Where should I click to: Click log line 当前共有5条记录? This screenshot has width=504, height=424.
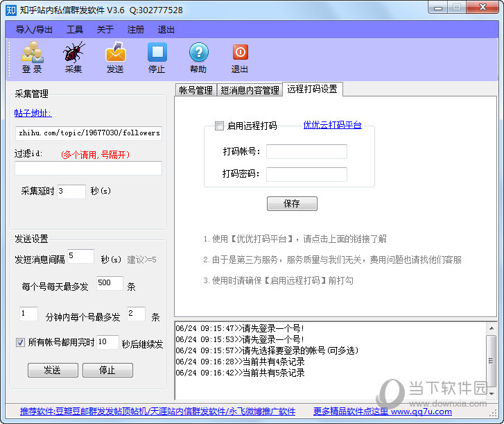click(x=240, y=373)
